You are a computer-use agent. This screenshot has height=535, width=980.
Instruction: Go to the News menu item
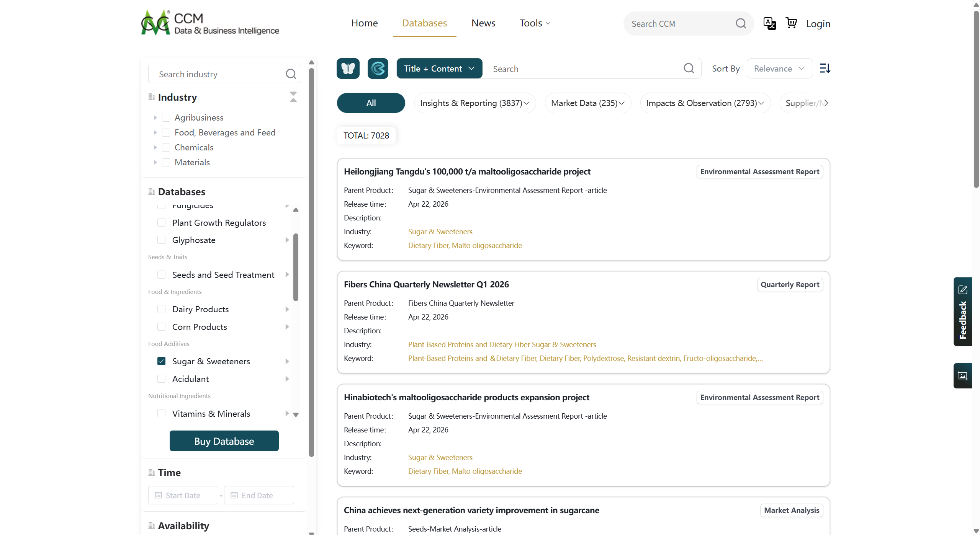click(x=483, y=23)
